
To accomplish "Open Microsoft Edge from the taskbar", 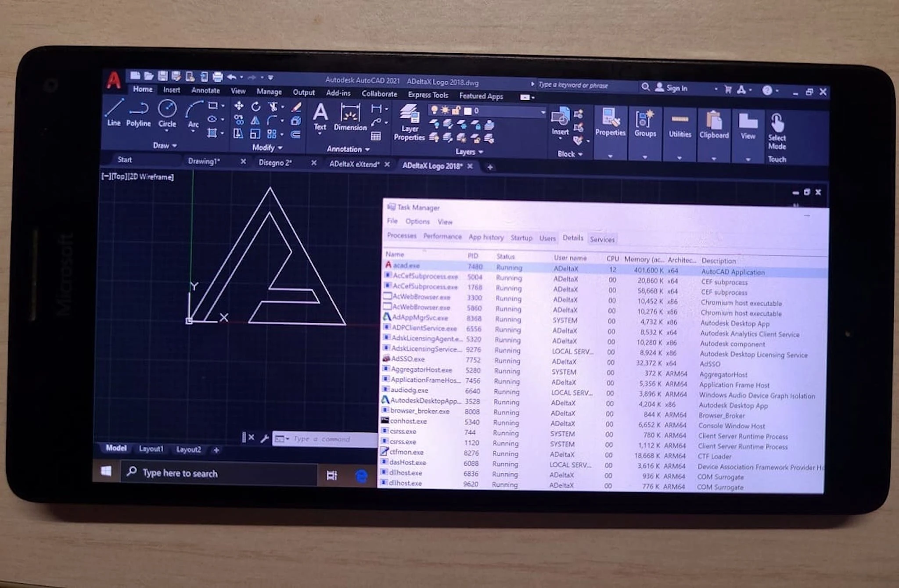I will tap(361, 476).
